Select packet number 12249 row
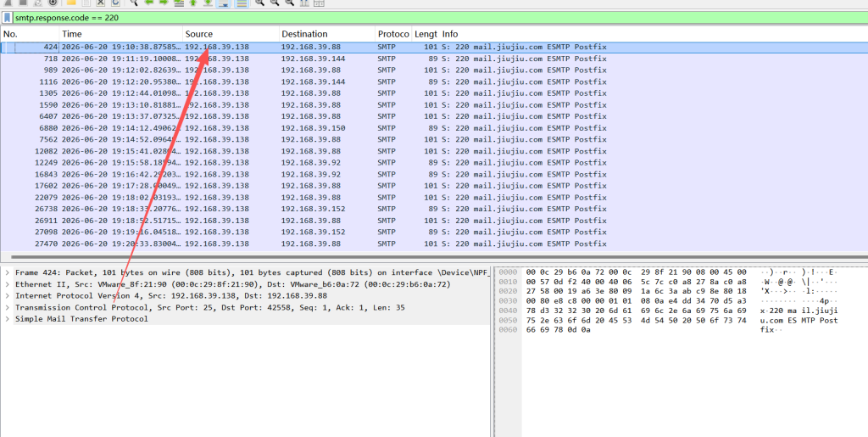The image size is (868, 437). pyautogui.click(x=434, y=163)
